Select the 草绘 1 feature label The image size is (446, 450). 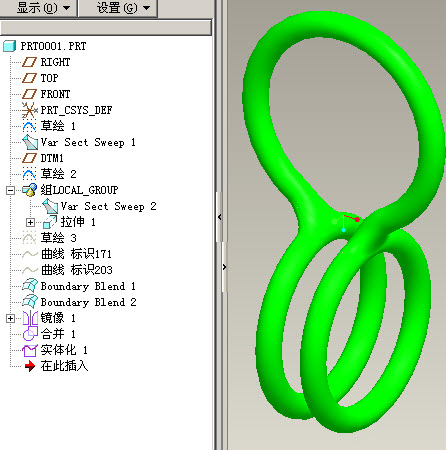point(58,126)
